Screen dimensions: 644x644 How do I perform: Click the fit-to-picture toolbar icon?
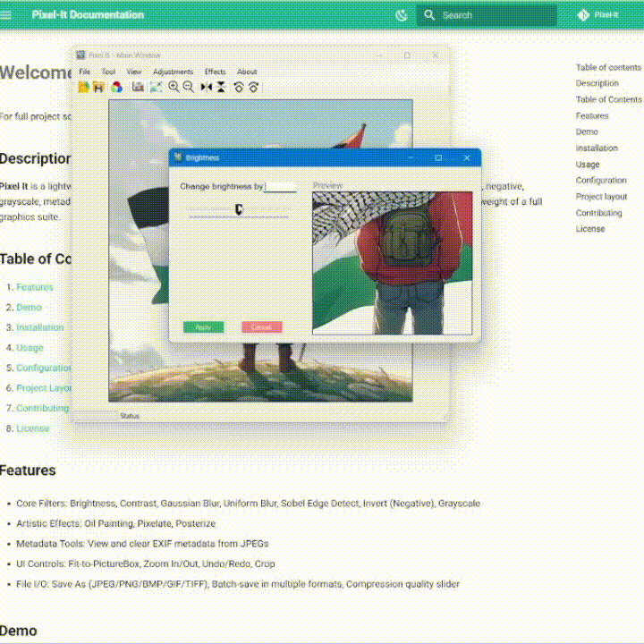[156, 87]
